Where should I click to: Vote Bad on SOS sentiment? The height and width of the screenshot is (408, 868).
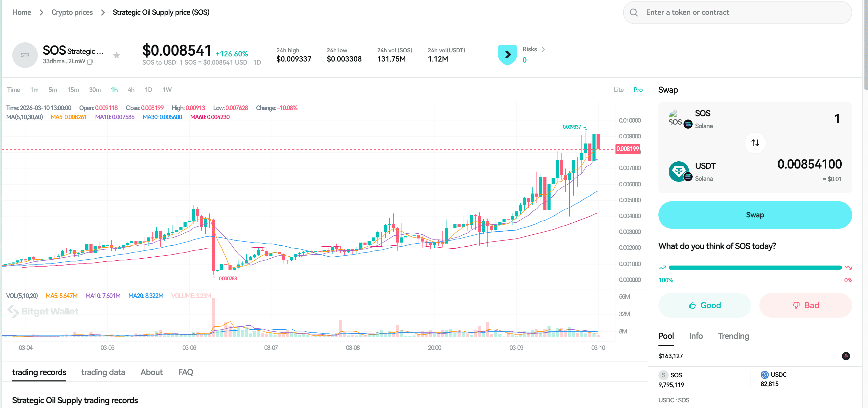[806, 305]
